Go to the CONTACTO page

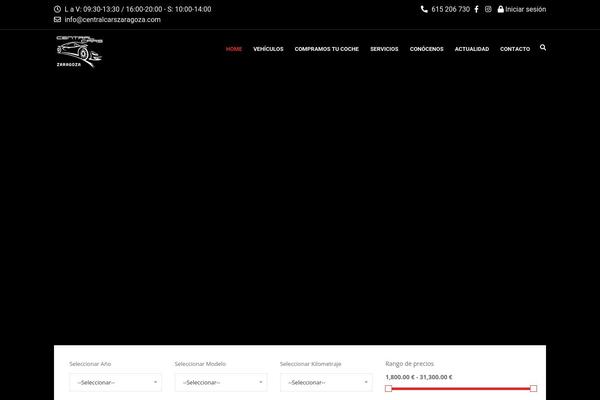coord(515,49)
